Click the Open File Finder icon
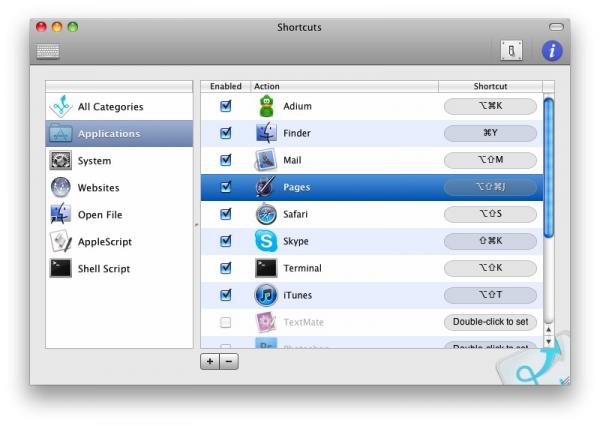Screen dimensions: 600x426 [60, 214]
